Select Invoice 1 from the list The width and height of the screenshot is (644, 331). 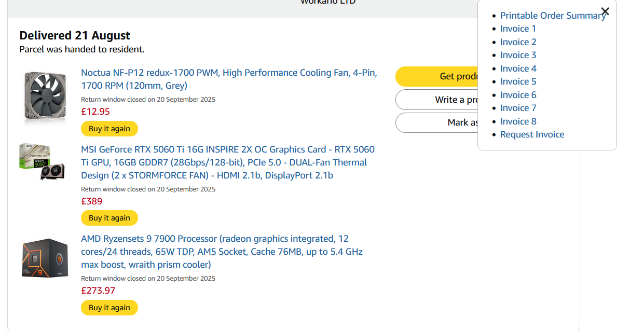point(518,29)
